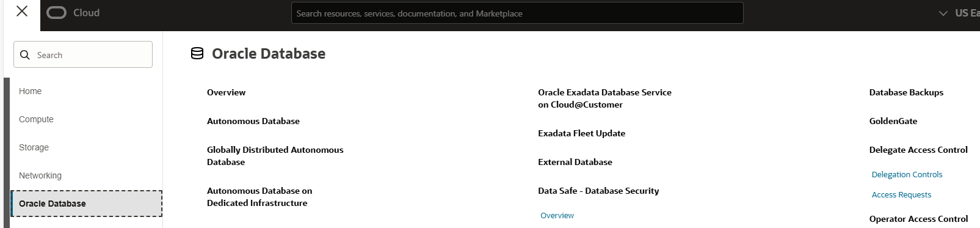Viewport: 980px width, 228px height.
Task: Select Compute in the side menu
Action: pos(36,119)
